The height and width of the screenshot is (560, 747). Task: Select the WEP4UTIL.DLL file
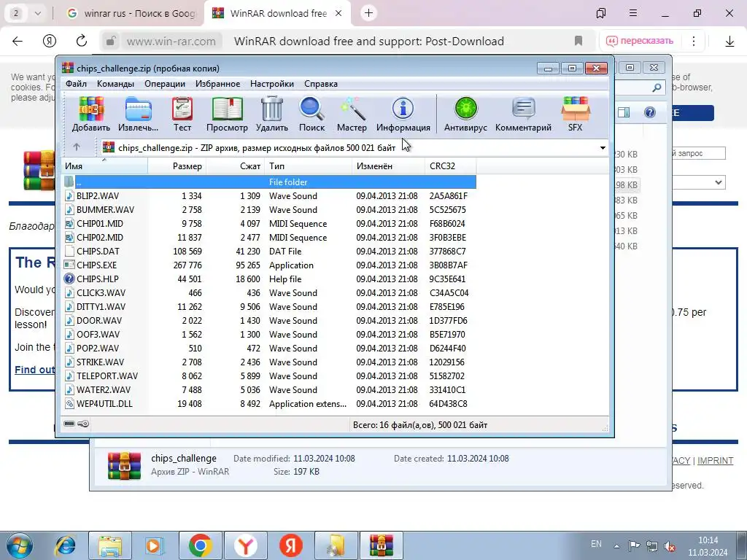(270, 403)
